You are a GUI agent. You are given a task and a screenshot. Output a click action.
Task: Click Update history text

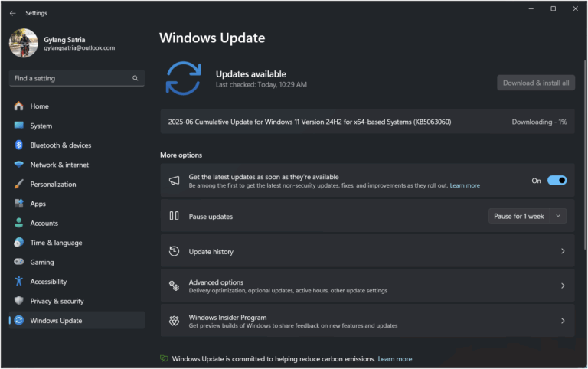211,252
